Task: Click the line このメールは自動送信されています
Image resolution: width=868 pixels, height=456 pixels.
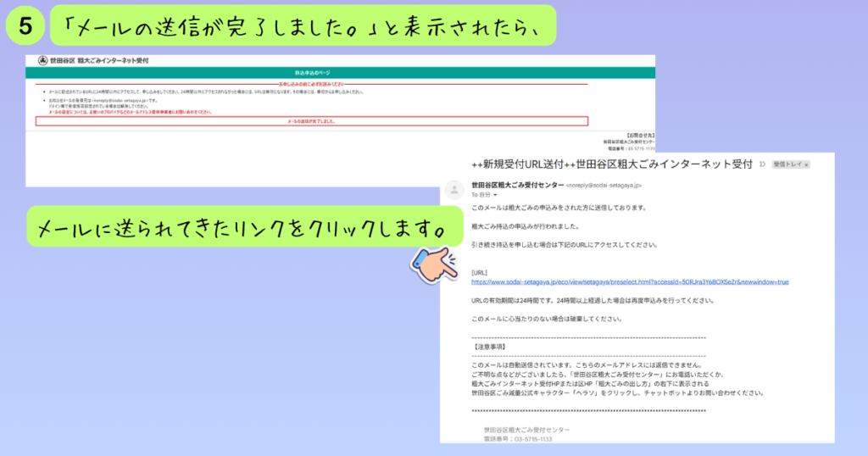Action: pyautogui.click(x=587, y=365)
